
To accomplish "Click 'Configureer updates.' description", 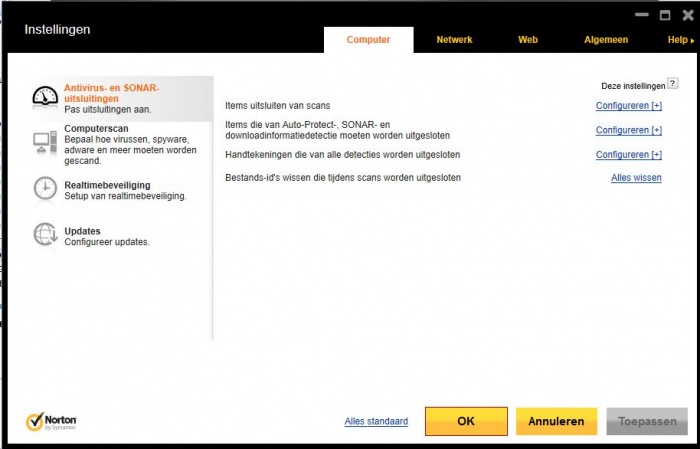I will 107,242.
